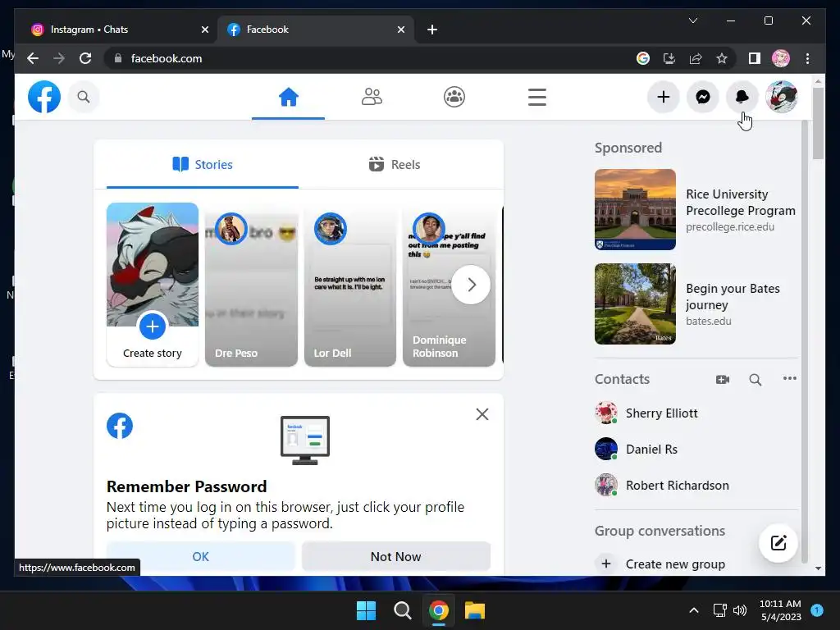Image resolution: width=840 pixels, height=630 pixels.
Task: Open Rice University Precollege Program ad
Action: pyautogui.click(x=696, y=209)
